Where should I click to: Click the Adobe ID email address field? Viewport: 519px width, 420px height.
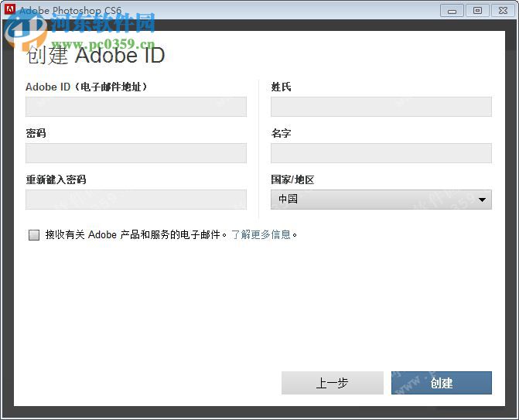tap(136, 107)
